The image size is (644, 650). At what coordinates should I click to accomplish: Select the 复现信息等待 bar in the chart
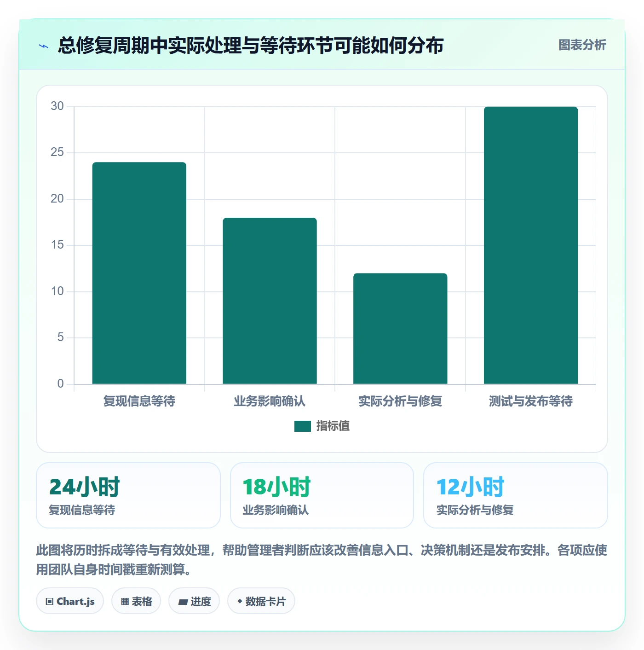139,273
